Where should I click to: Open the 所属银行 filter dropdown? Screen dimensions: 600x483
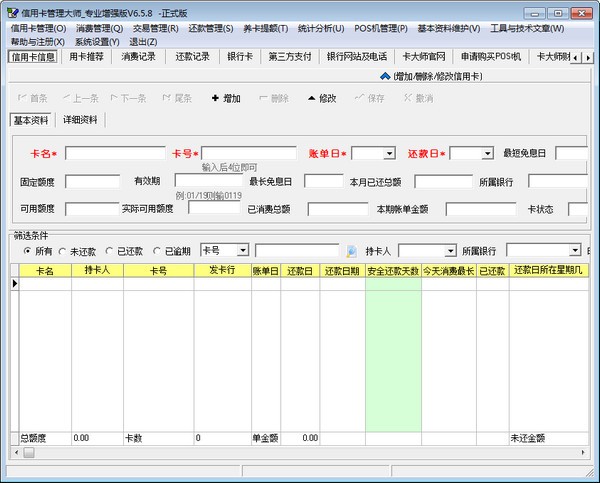coord(575,250)
